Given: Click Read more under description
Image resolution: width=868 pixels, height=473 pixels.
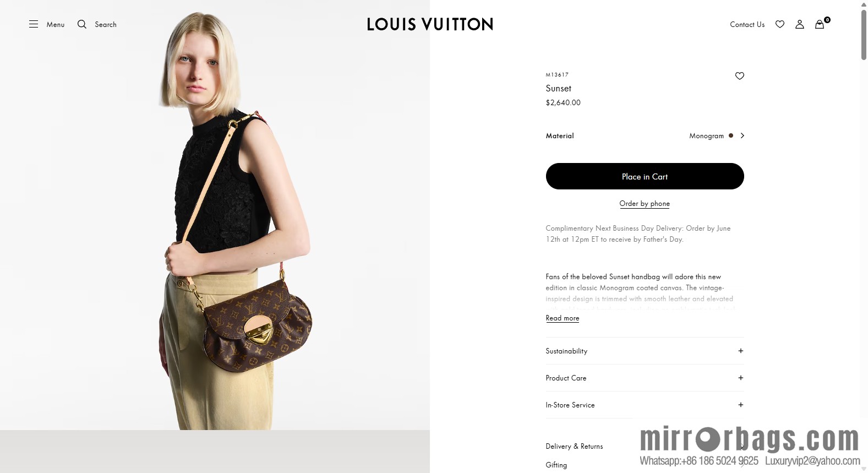Looking at the screenshot, I should point(562,318).
